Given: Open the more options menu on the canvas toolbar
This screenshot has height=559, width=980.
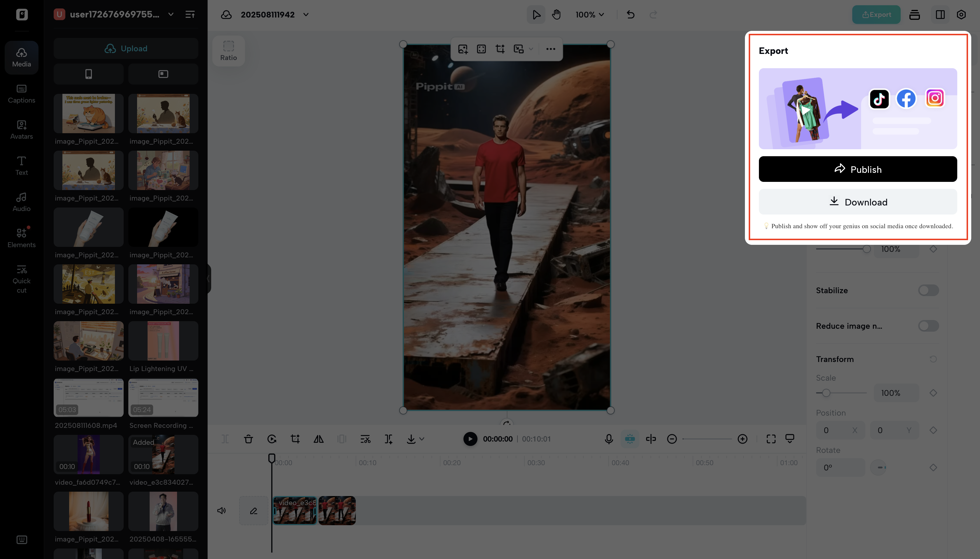Looking at the screenshot, I should pos(550,49).
